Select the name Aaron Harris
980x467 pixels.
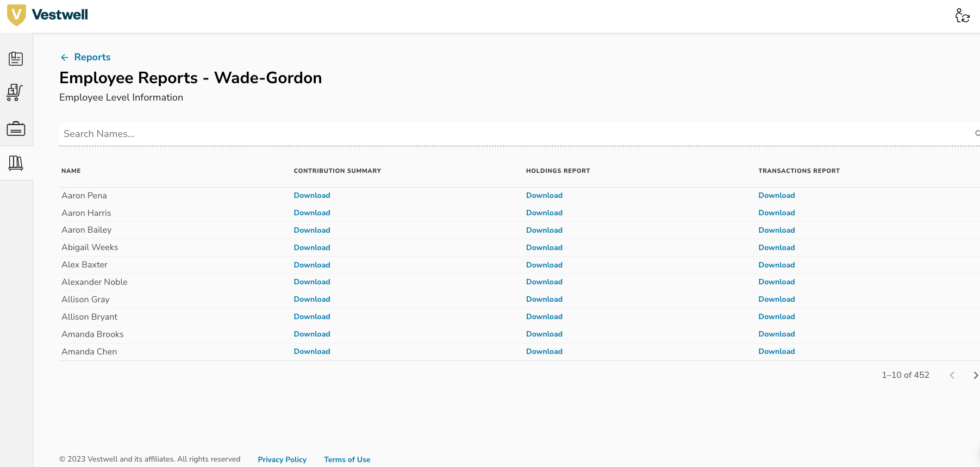86,213
